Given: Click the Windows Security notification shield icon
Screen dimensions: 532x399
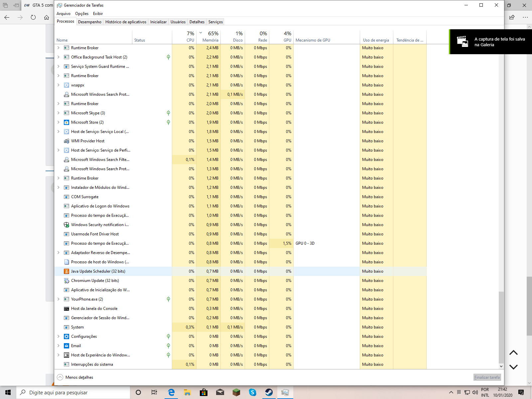Looking at the screenshot, I should [x=66, y=225].
